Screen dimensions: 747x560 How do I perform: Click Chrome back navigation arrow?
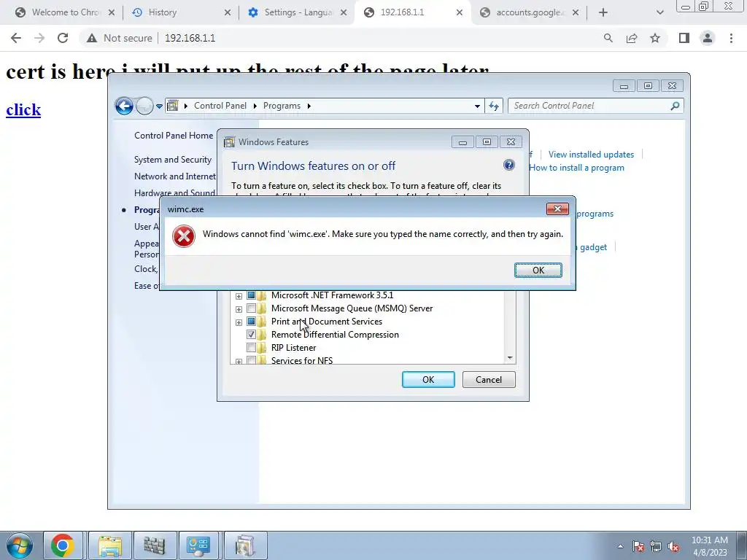pos(16,38)
